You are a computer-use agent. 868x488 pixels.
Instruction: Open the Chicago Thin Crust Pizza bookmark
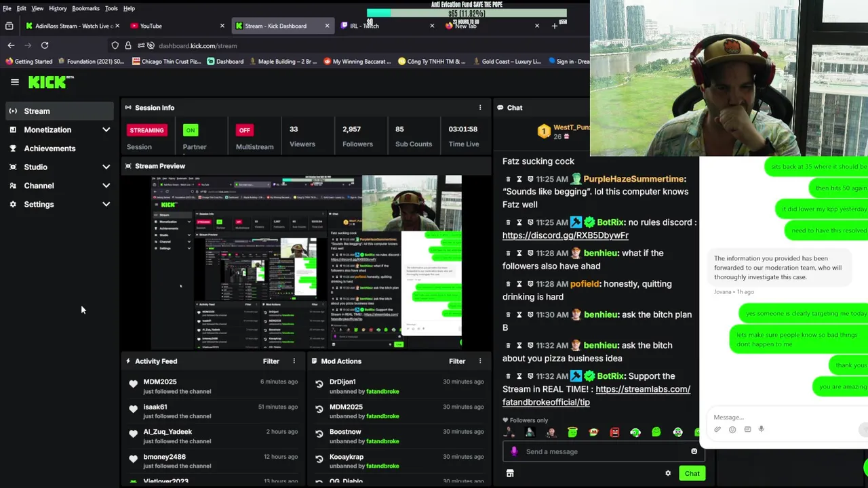(x=166, y=61)
